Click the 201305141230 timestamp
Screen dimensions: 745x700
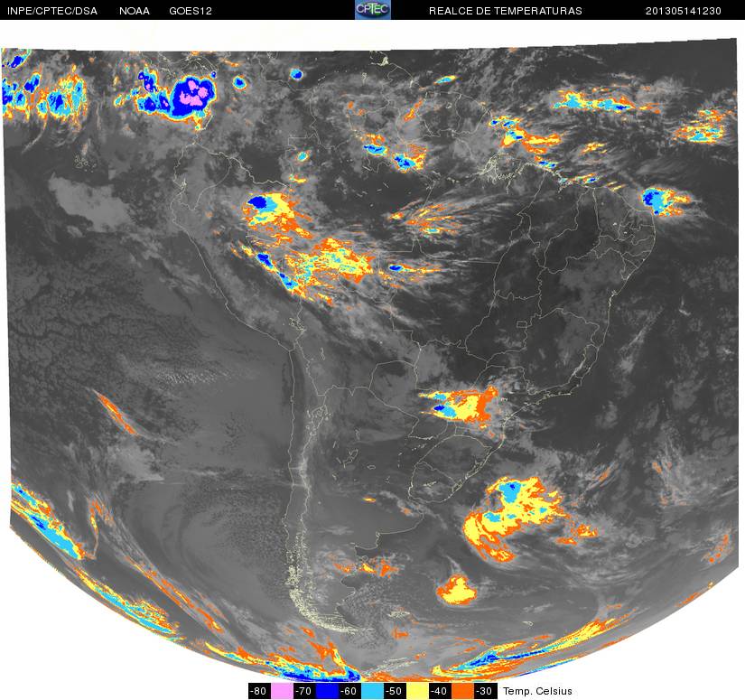684,11
